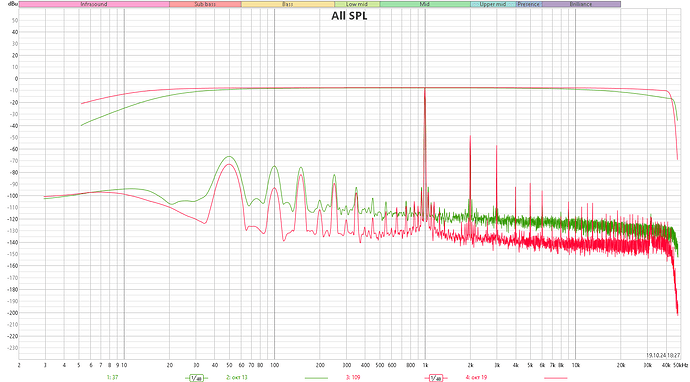Viewport: 690px width, 382px height.
Task: Click the purple Brilliance frequency band
Action: (581, 4)
